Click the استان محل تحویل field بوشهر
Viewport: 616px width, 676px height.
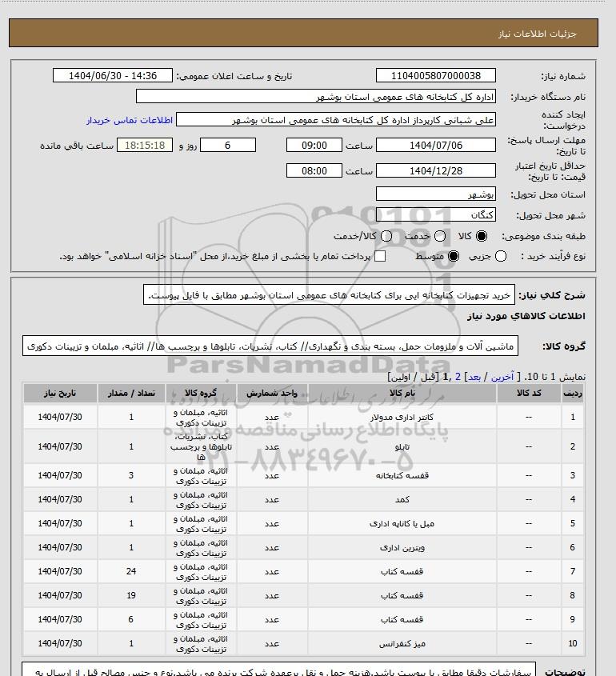pyautogui.click(x=435, y=194)
